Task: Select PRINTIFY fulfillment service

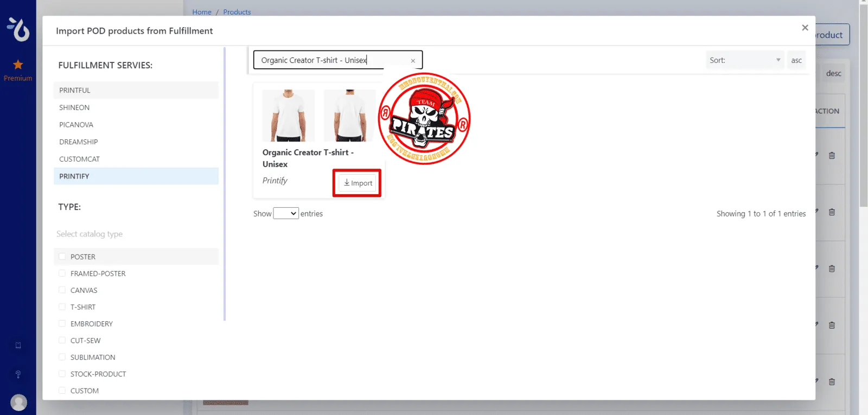Action: tap(136, 176)
